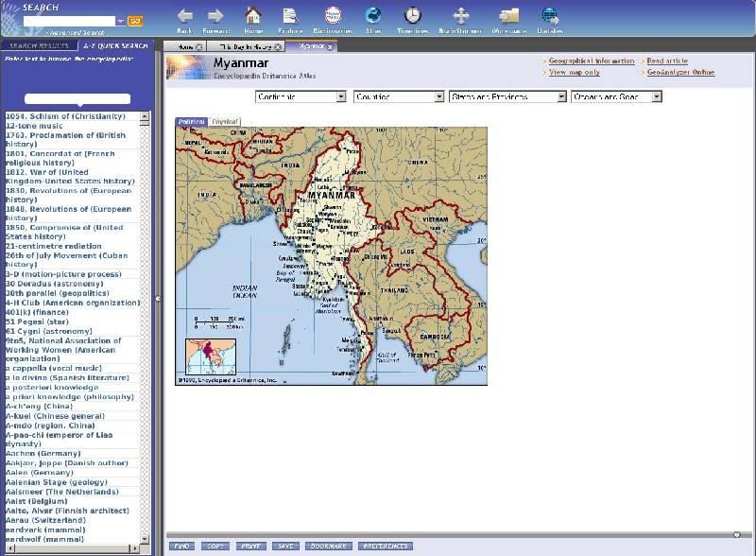Open the Read article link
Image resolution: width=756 pixels, height=556 pixels.
tap(667, 61)
